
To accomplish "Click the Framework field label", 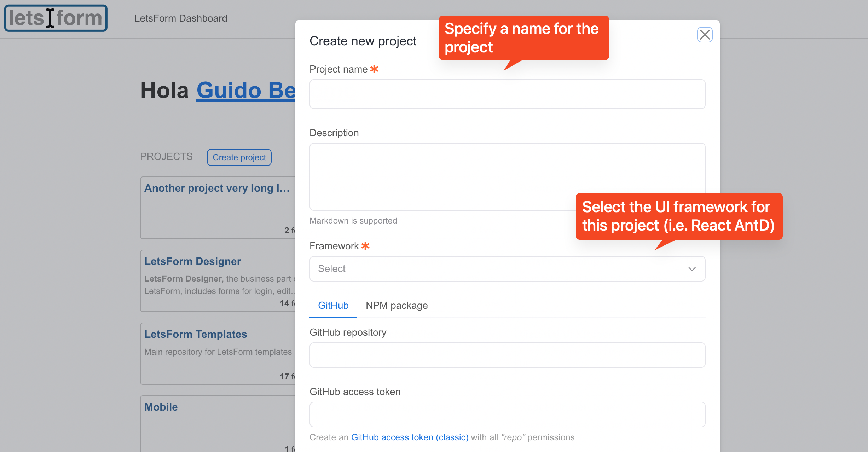I will [x=334, y=246].
